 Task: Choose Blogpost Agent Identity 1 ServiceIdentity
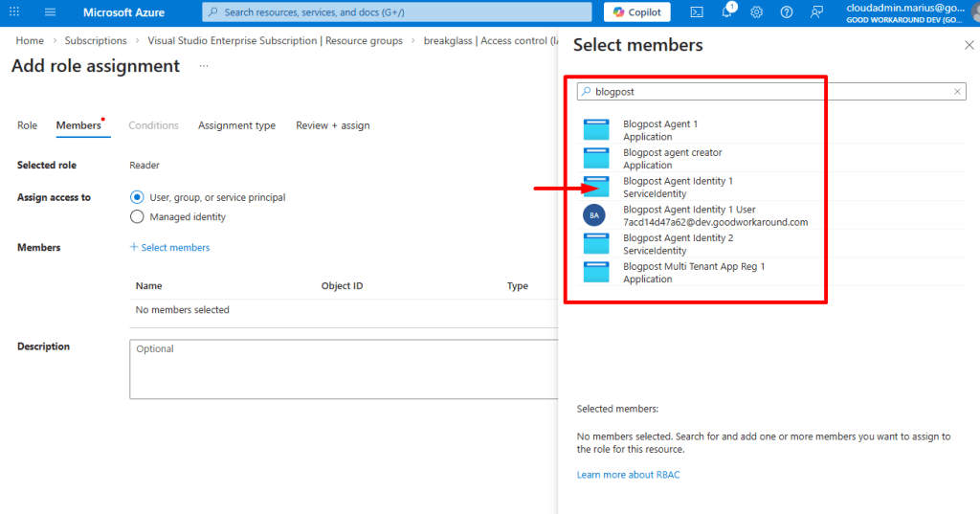pyautogui.click(x=678, y=187)
